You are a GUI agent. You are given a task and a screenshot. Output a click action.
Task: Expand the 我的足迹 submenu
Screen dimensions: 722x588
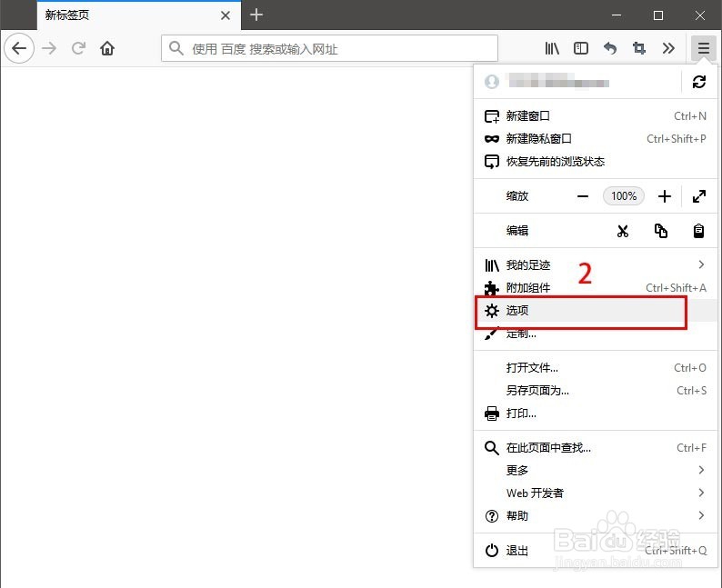(x=596, y=265)
